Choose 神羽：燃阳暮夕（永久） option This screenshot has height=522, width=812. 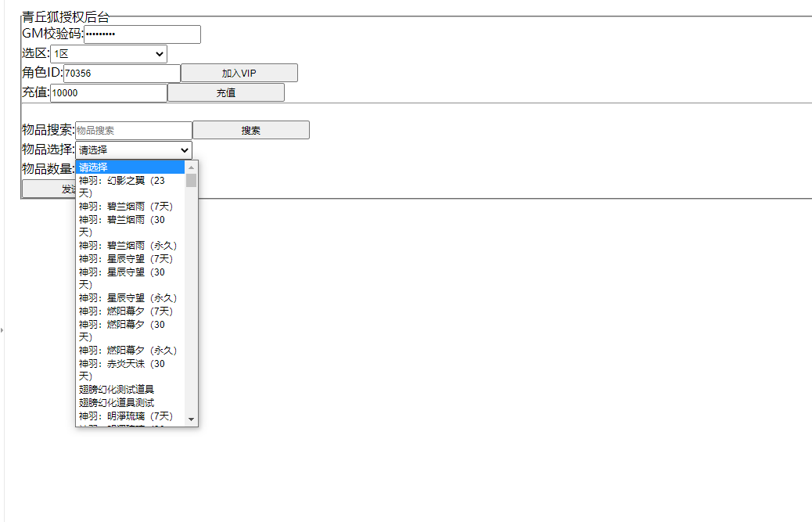(130, 351)
